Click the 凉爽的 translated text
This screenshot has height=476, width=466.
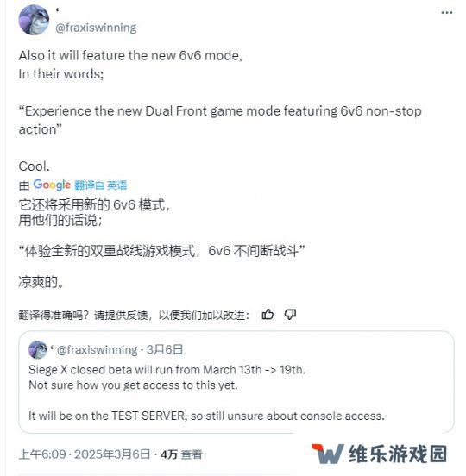point(41,282)
